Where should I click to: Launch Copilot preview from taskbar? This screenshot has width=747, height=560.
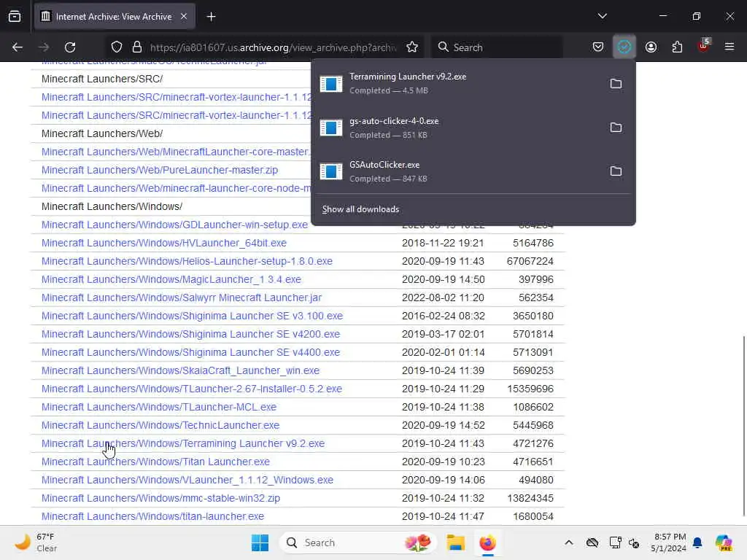[723, 542]
